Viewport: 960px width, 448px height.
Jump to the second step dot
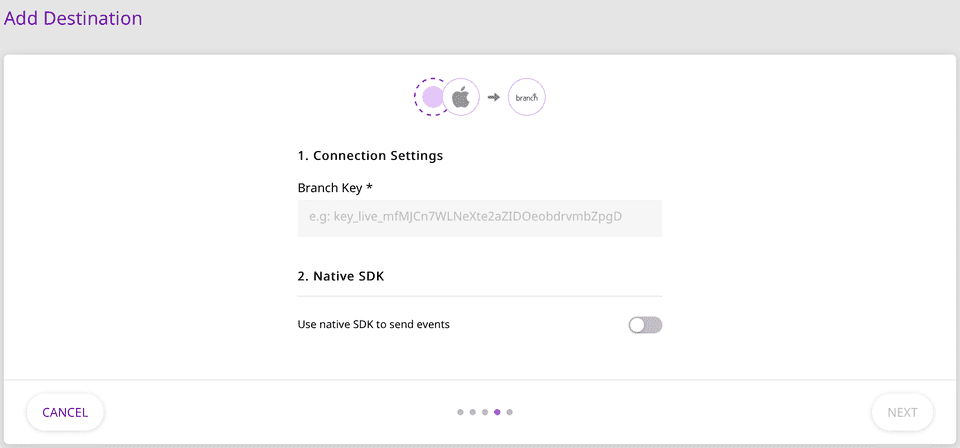click(x=472, y=412)
